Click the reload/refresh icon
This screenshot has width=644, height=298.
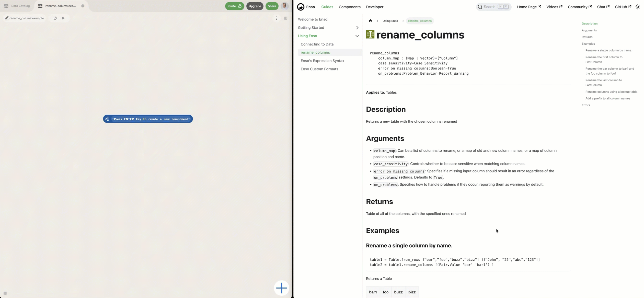tap(55, 18)
